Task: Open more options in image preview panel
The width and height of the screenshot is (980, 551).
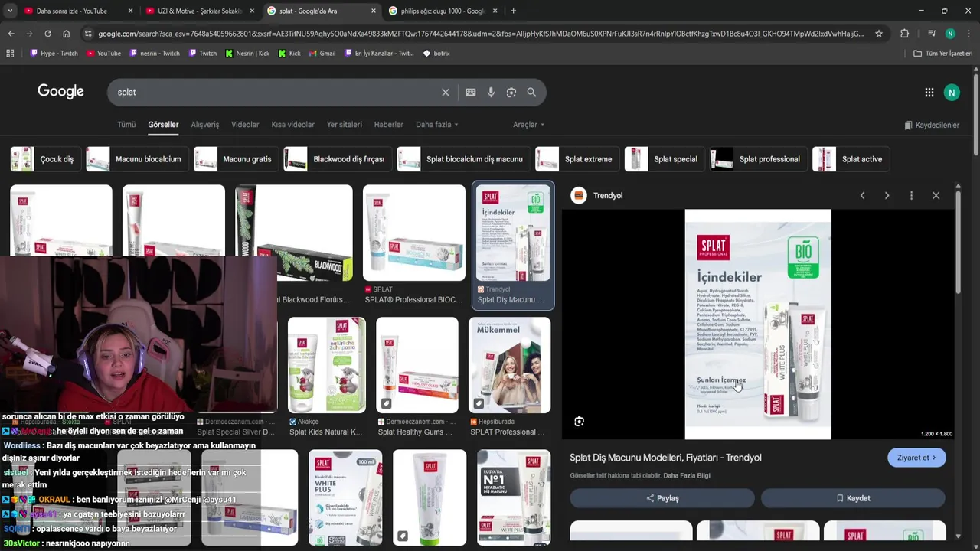Action: pos(911,195)
